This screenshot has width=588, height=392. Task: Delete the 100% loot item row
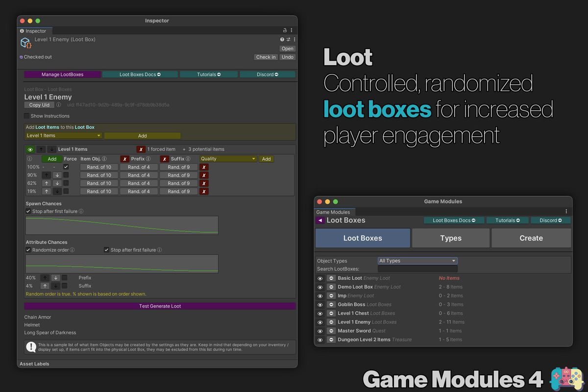click(204, 167)
